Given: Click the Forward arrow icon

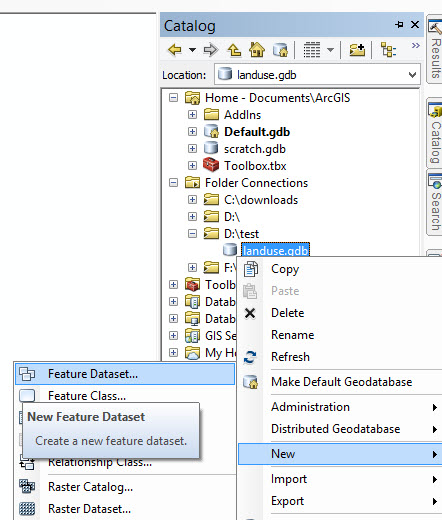Looking at the screenshot, I should pos(211,50).
